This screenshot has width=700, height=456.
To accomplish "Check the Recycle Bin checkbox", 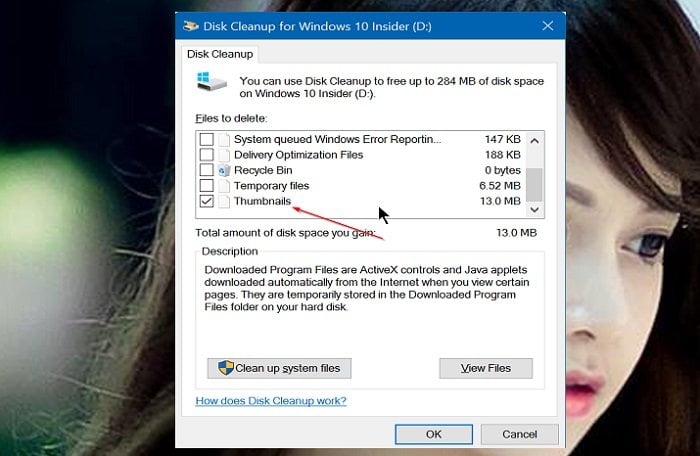I will (206, 170).
